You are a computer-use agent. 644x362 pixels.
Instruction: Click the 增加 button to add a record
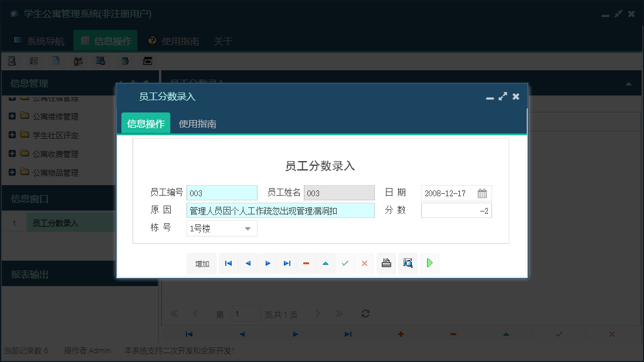[201, 263]
